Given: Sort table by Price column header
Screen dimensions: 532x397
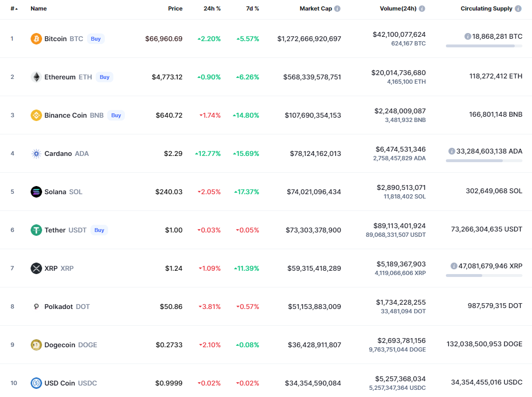Looking at the screenshot, I should click(175, 9).
